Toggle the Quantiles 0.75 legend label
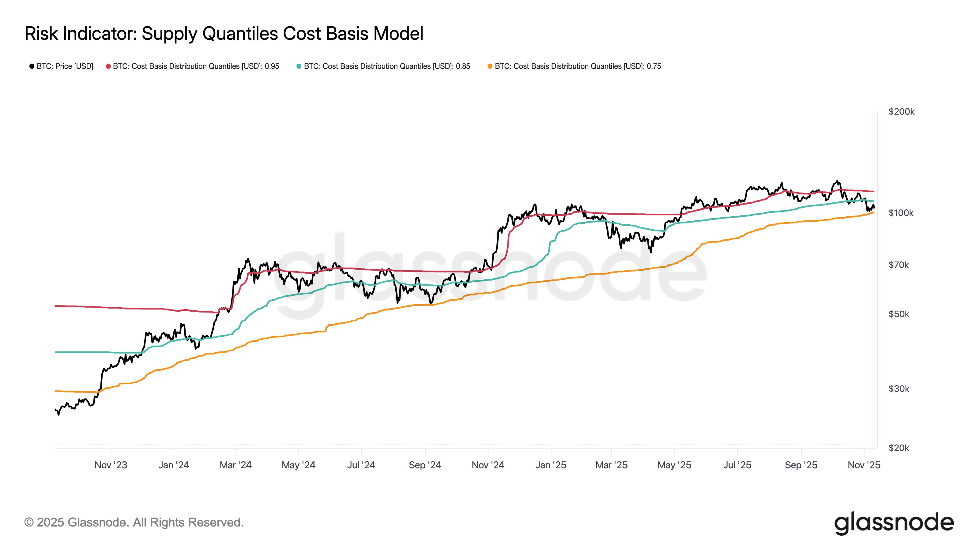Viewport: 980px width, 551px height. click(x=578, y=66)
